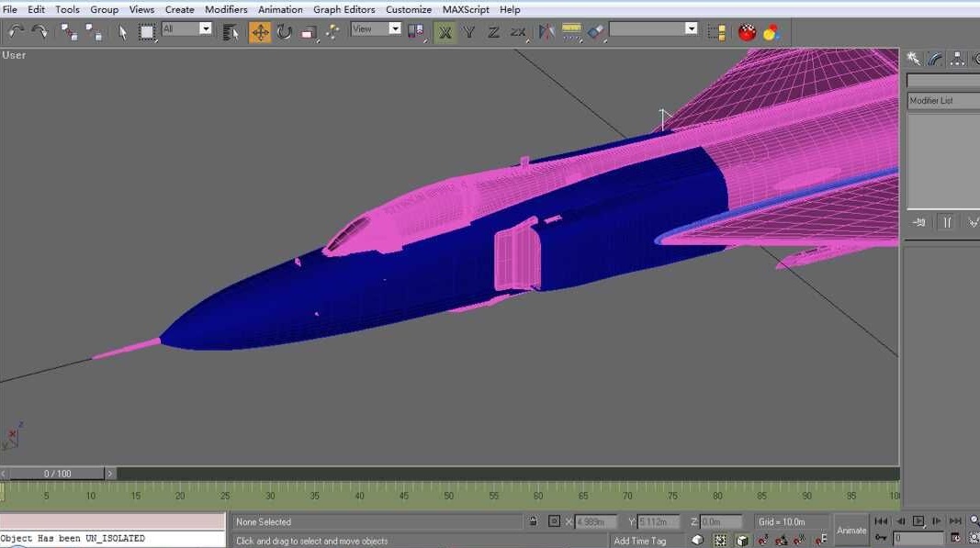980x548 pixels.
Task: Click the Animate button
Action: [851, 530]
